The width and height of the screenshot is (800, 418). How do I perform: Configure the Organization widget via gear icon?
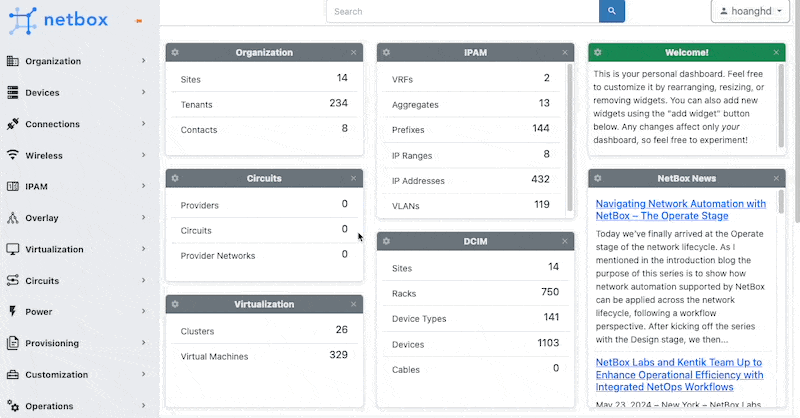[x=176, y=53]
